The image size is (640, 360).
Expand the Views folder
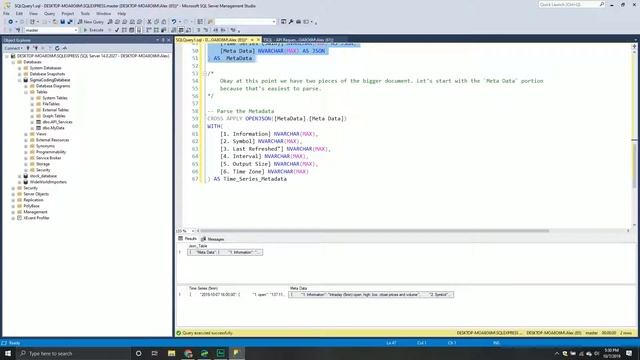pos(26,134)
